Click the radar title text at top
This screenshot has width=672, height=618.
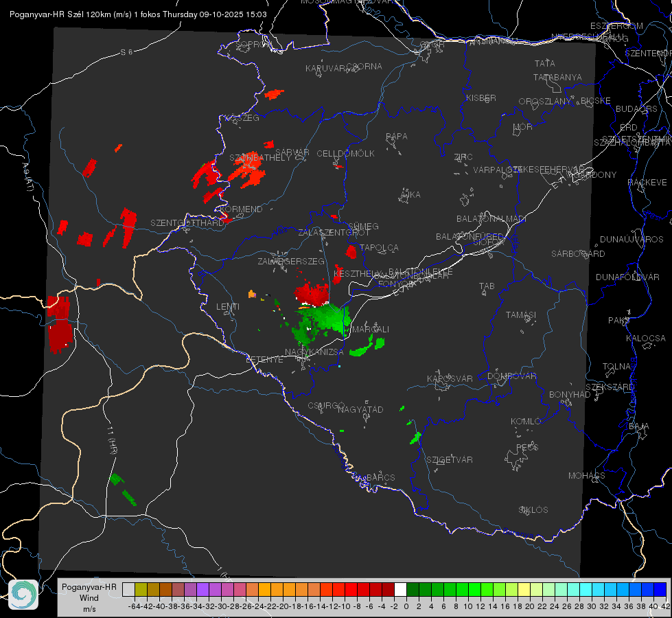click(x=138, y=14)
